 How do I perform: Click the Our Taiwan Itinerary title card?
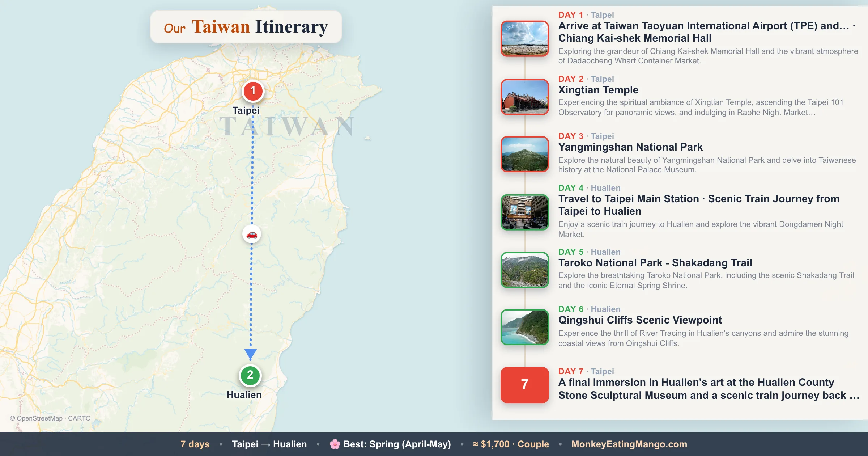246,27
